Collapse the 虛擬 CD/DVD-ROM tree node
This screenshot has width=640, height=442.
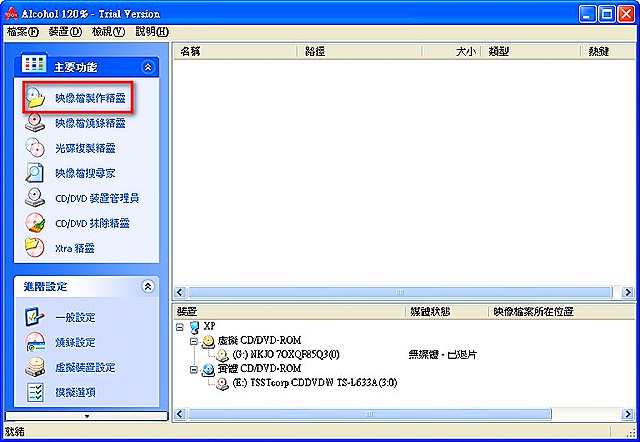(x=194, y=341)
